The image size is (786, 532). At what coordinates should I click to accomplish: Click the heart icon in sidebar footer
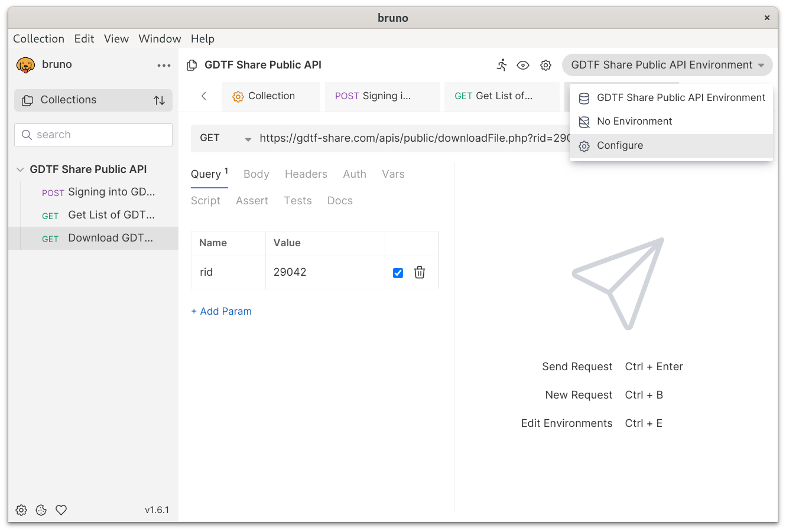click(x=61, y=510)
